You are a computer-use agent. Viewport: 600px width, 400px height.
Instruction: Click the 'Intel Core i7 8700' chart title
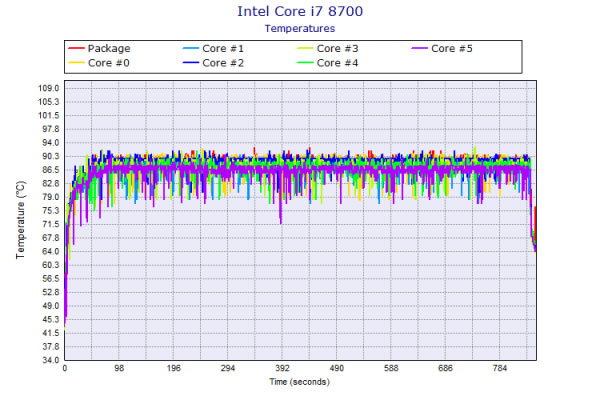(300, 11)
